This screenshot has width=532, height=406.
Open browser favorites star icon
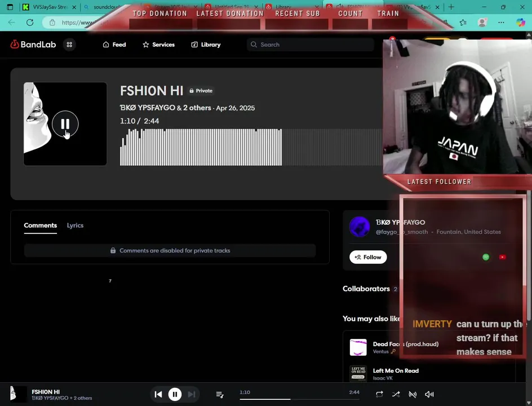463,23
